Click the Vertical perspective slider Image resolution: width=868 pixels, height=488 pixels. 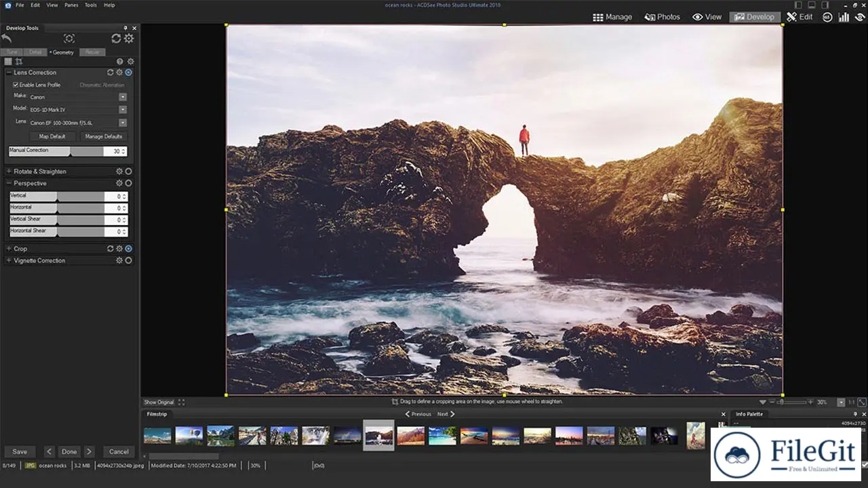(x=56, y=197)
